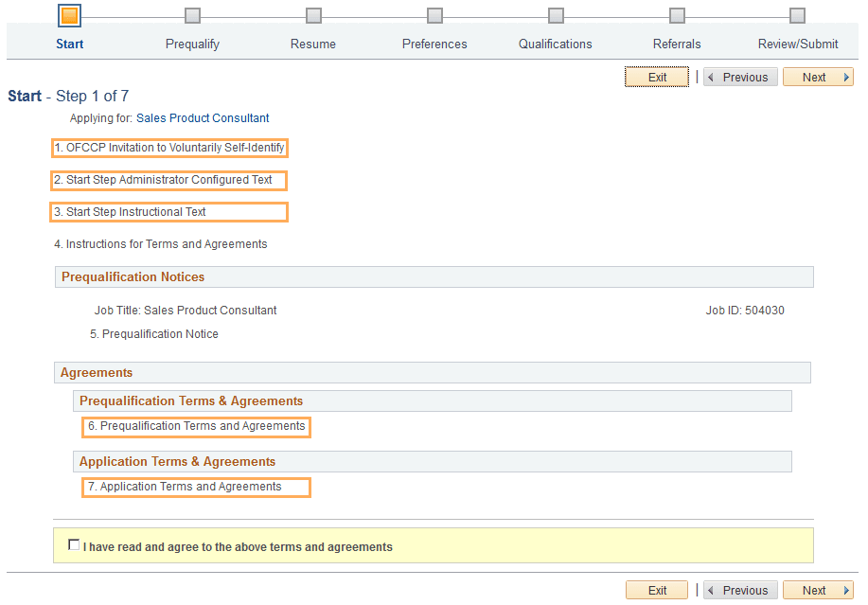Image resolution: width=868 pixels, height=605 pixels.
Task: Open the Sales Product Consultant job link
Action: tap(202, 118)
